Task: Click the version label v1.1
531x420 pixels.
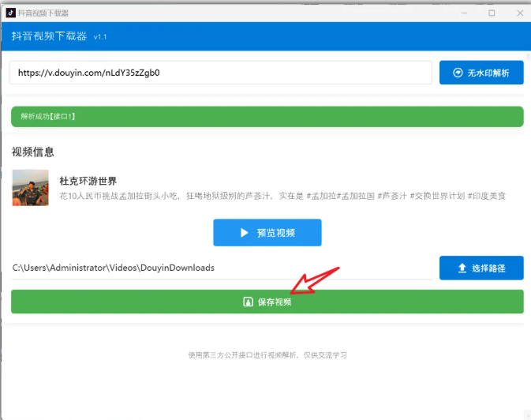Action: (100, 37)
